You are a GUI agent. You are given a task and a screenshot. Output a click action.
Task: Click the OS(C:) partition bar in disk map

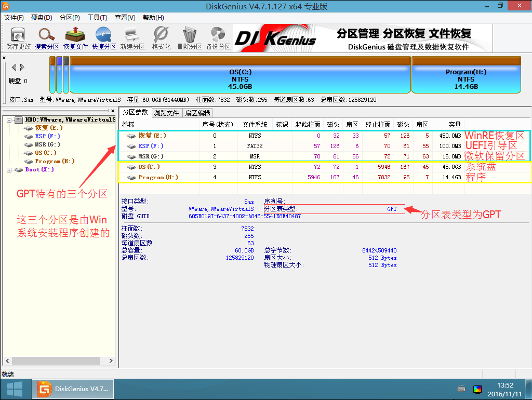coord(240,75)
